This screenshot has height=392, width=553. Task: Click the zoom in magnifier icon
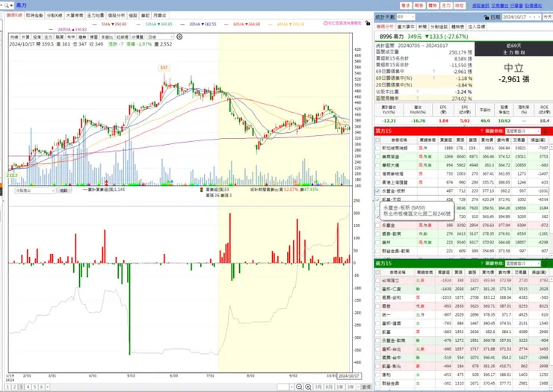point(308,387)
